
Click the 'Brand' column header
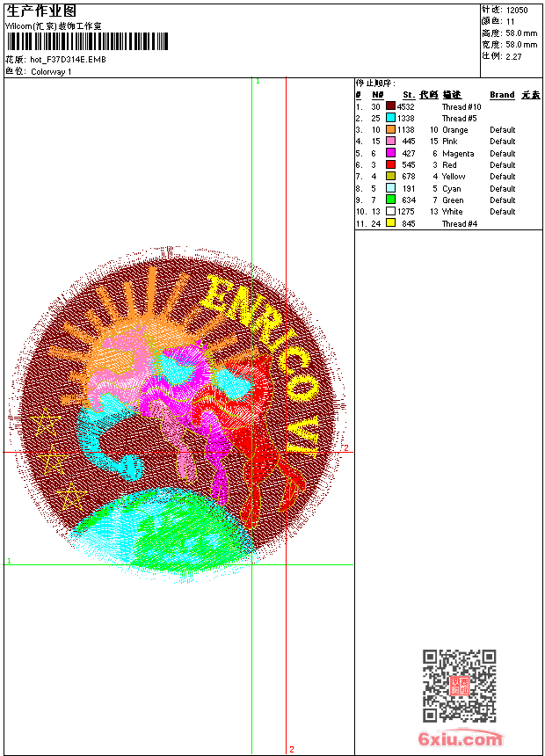(x=502, y=95)
